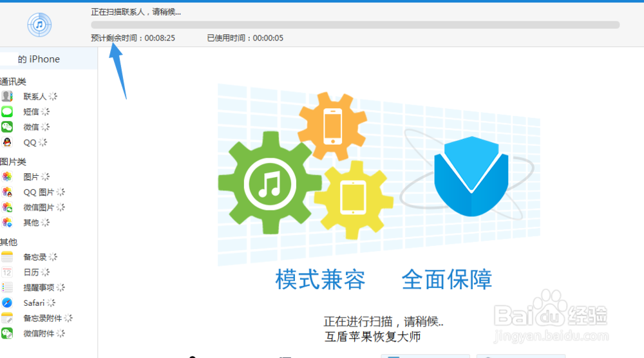Click the 模式兼容 全面保障 slogan

(x=383, y=279)
